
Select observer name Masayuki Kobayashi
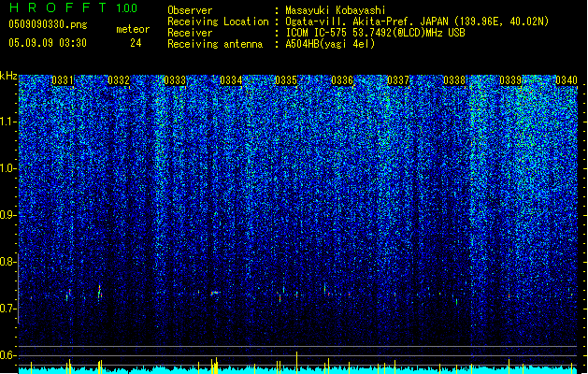pyautogui.click(x=336, y=10)
